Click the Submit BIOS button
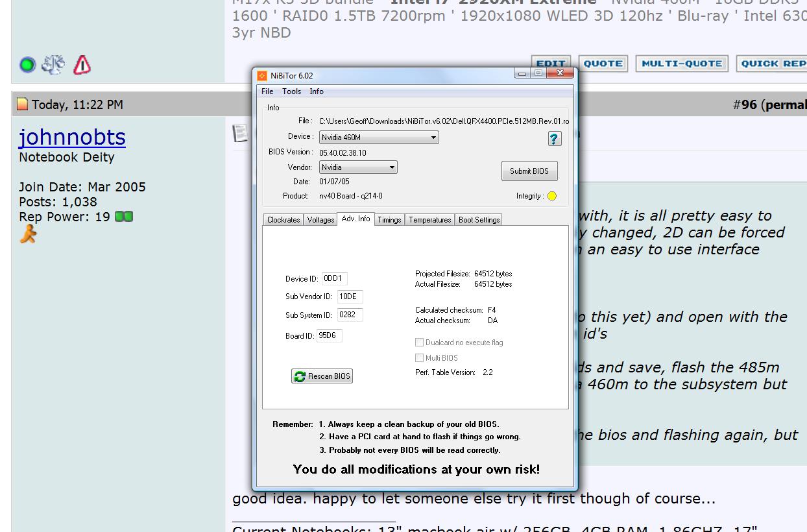Viewport: 807px width, 532px height. pos(529,171)
